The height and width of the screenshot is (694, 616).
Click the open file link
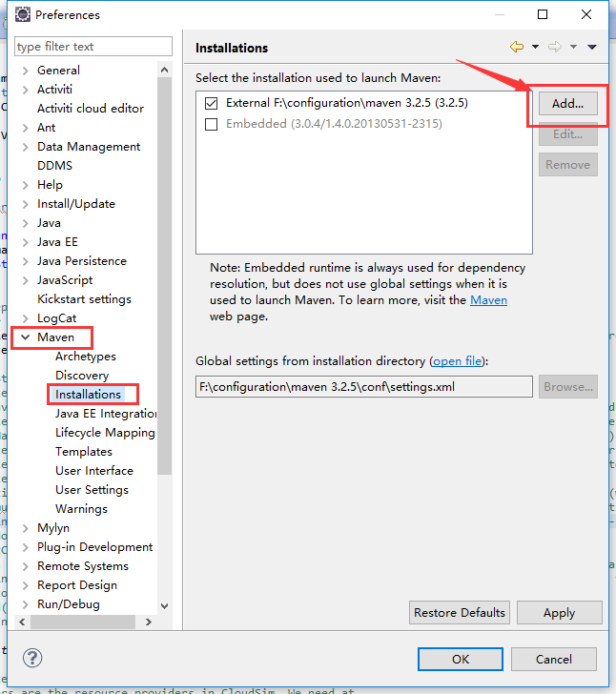[457, 361]
